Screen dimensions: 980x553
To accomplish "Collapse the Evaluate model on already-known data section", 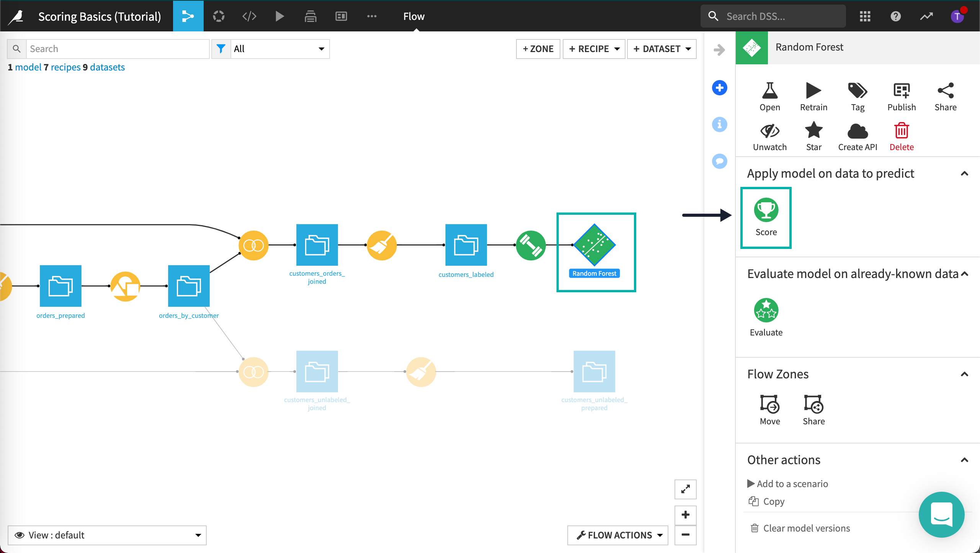I will click(x=964, y=273).
